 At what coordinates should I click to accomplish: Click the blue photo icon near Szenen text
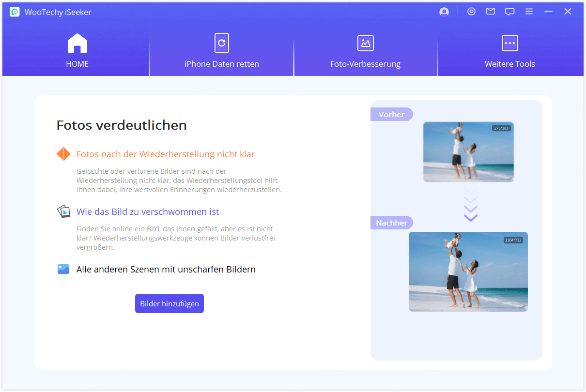[63, 269]
